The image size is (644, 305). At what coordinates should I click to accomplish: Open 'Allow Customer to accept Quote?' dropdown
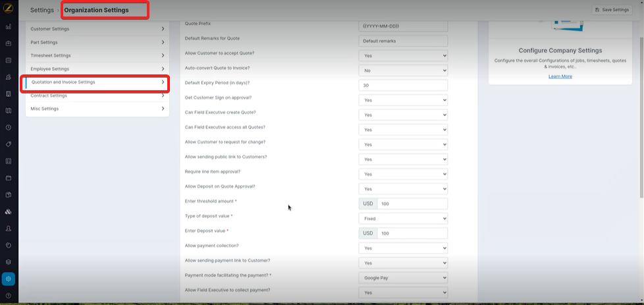pyautogui.click(x=403, y=56)
